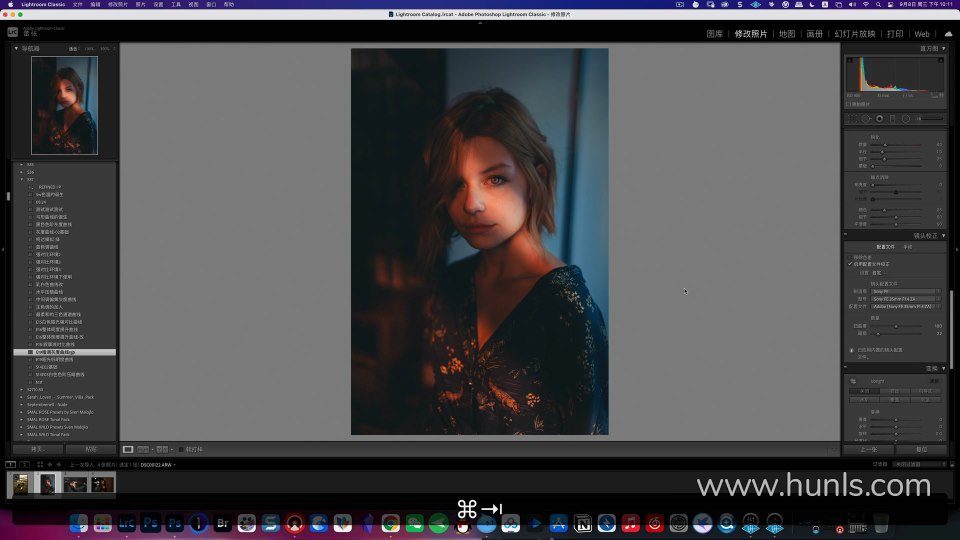
Task: Toggle the remove chromatic aberration checkbox
Action: pyautogui.click(x=851, y=257)
